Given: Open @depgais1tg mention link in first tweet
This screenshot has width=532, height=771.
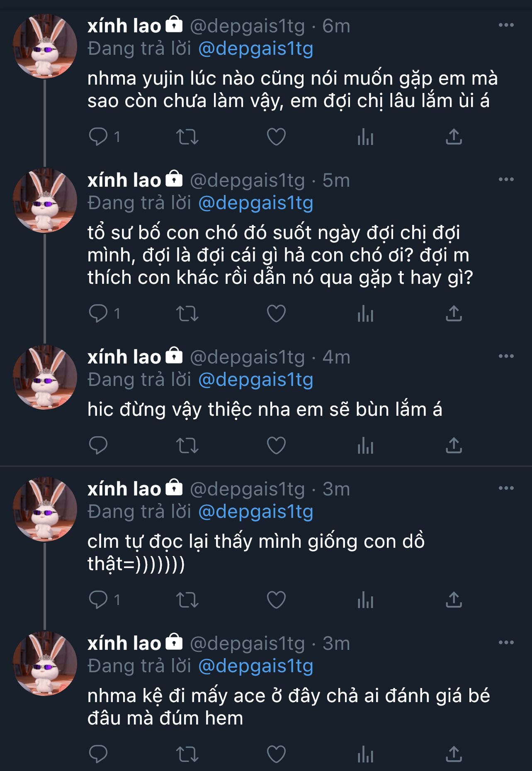Looking at the screenshot, I should coord(256,49).
